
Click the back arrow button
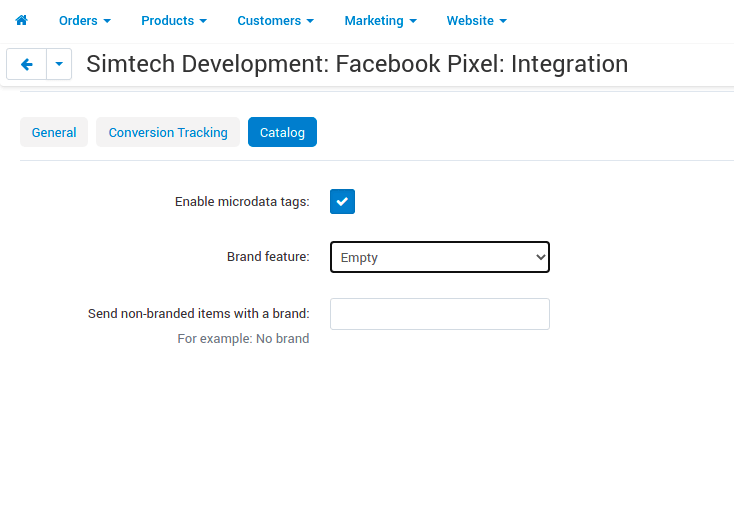point(27,65)
